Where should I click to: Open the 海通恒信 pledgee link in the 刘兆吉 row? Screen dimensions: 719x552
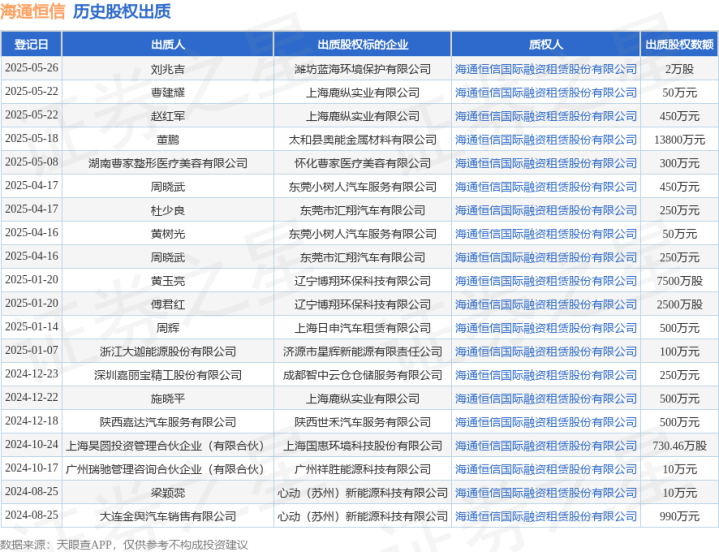pos(546,69)
